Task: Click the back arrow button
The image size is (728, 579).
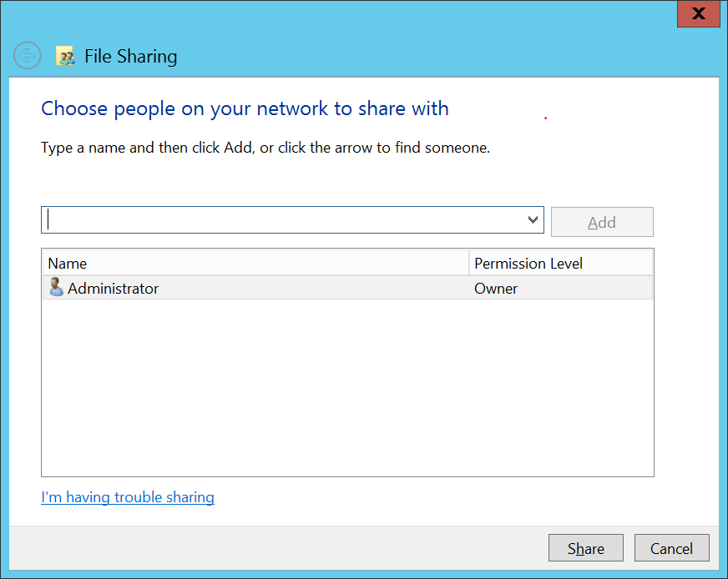Action: pos(28,56)
